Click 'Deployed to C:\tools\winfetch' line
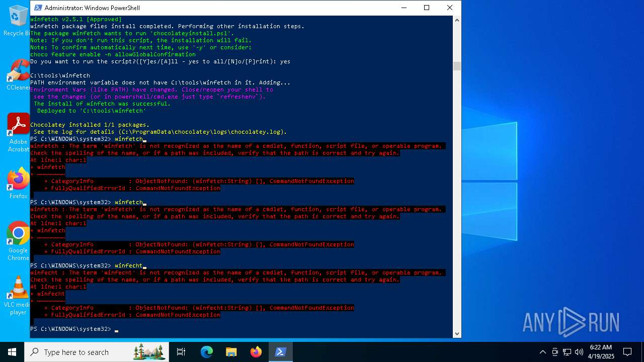 (x=92, y=111)
